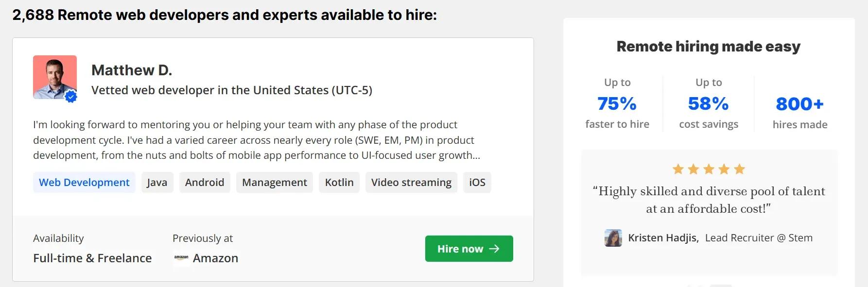Viewport: 868px width, 287px height.
Task: Select the Web Development skill tag
Action: (x=84, y=182)
